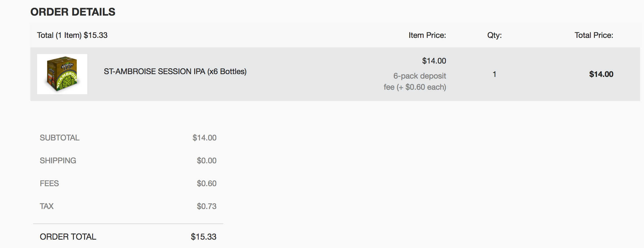This screenshot has height=248, width=644.
Task: Click the ORDER DETAILS heading
Action: (73, 12)
